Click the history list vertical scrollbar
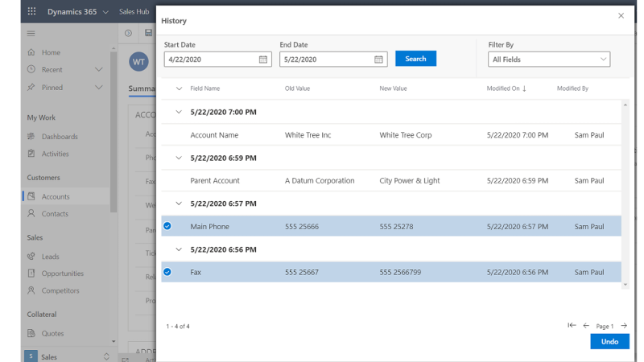 pyautogui.click(x=625, y=193)
